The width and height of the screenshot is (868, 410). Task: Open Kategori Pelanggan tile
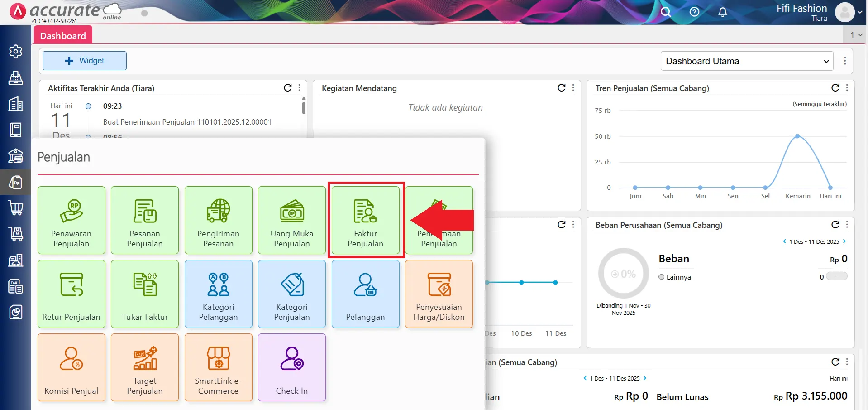(218, 294)
